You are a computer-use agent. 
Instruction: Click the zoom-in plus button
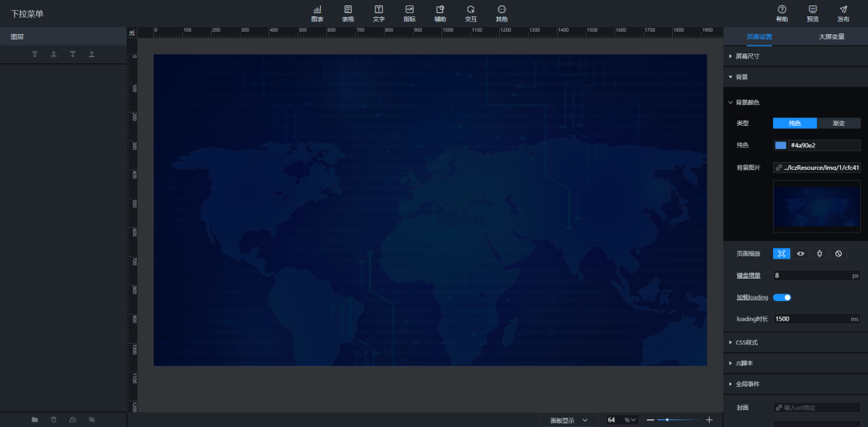709,420
